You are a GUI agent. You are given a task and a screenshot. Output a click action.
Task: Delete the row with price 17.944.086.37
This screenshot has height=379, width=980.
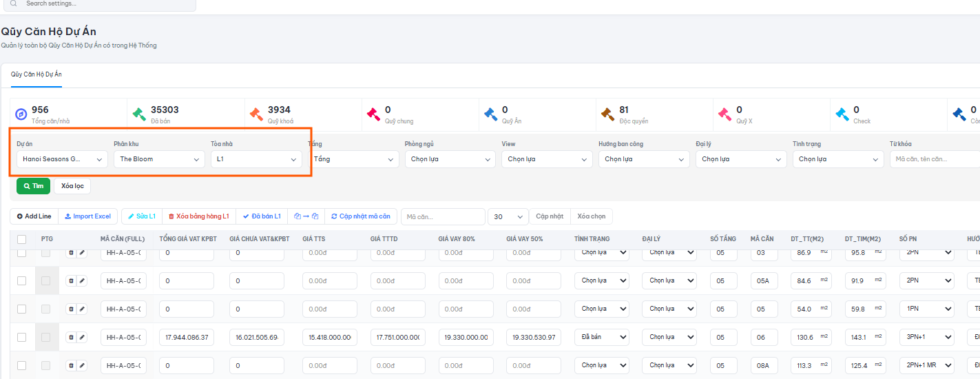coord(70,338)
